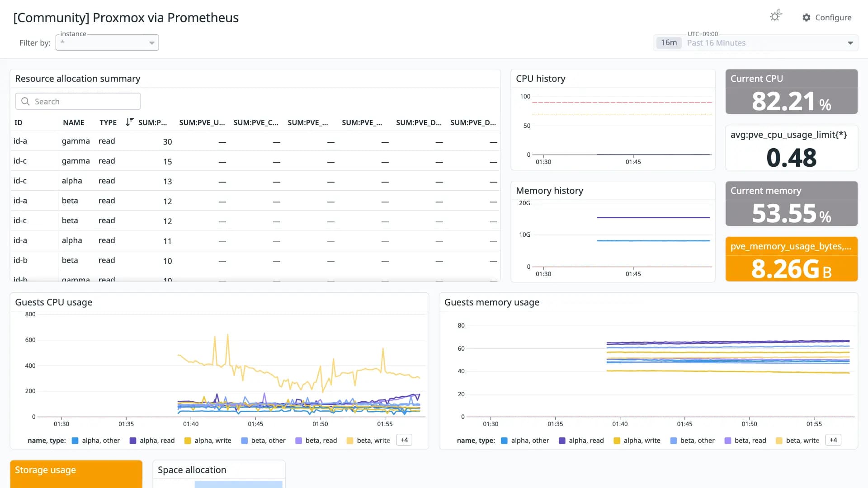Viewport: 868px width, 488px height.
Task: Click the value 11 in id-a alpha row
Action: 167,241
